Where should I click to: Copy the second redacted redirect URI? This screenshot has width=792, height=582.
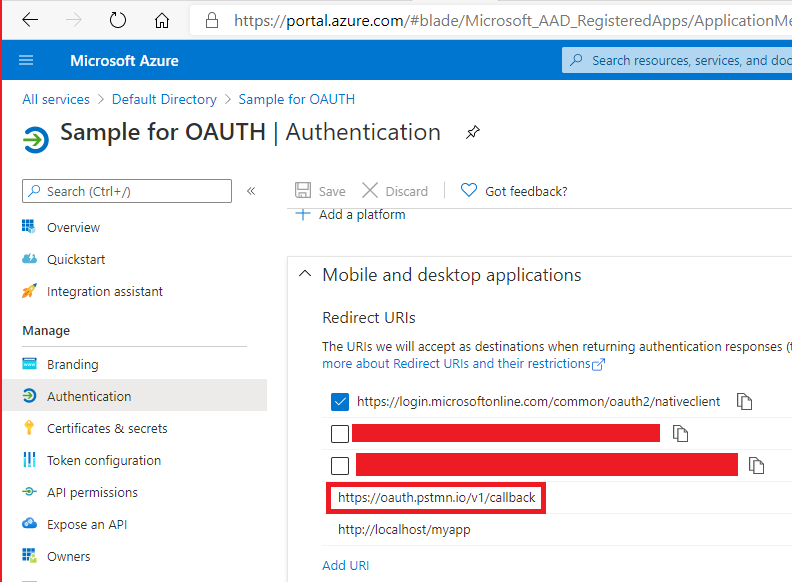[756, 465]
